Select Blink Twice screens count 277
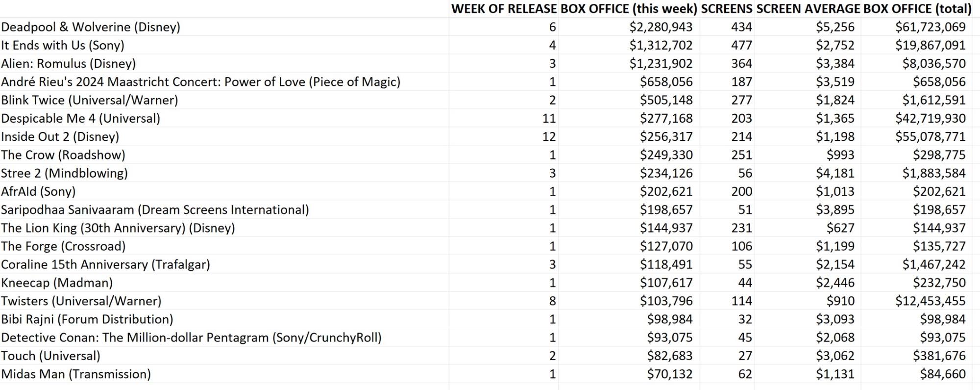The image size is (980, 390). pos(741,100)
